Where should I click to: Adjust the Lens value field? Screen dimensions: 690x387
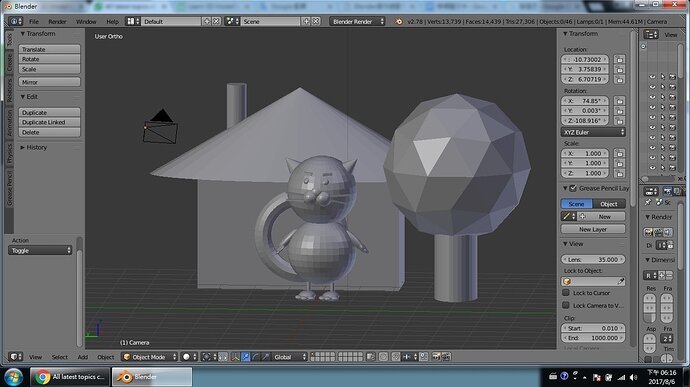point(593,260)
